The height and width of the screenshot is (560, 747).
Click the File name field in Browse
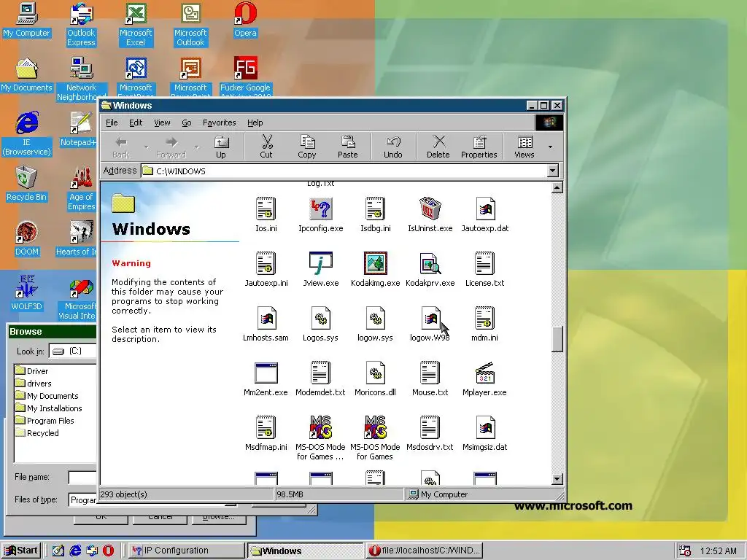(82, 477)
